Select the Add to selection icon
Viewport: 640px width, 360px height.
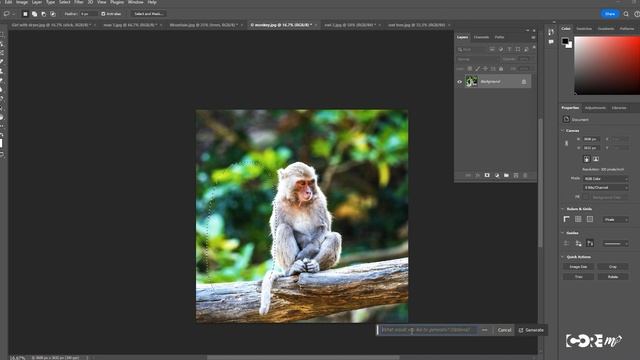click(x=34, y=14)
